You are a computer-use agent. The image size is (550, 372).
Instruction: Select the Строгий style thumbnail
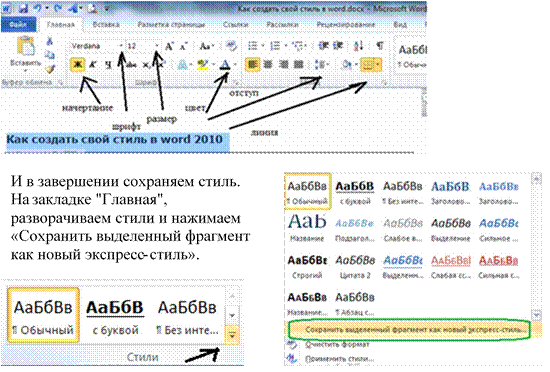point(307,267)
